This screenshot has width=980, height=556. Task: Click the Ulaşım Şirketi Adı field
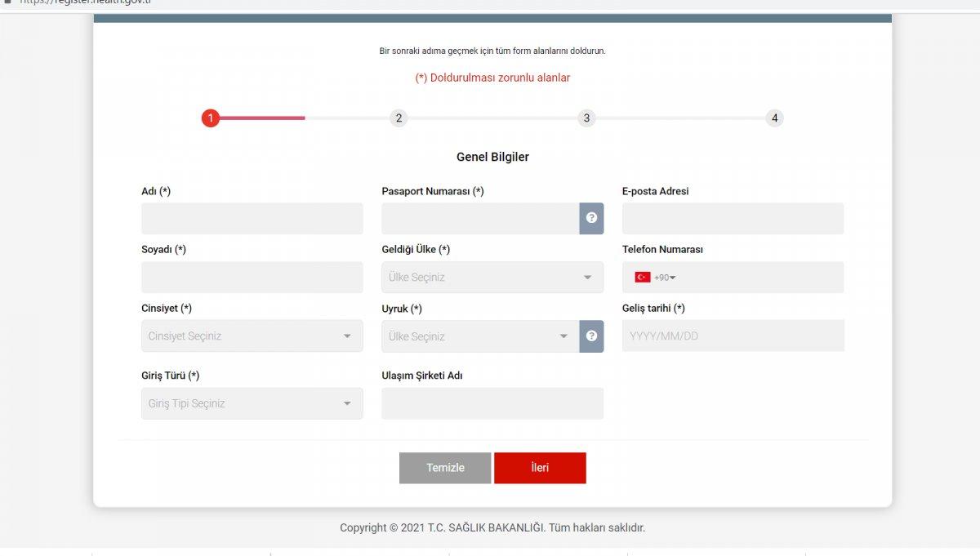492,403
